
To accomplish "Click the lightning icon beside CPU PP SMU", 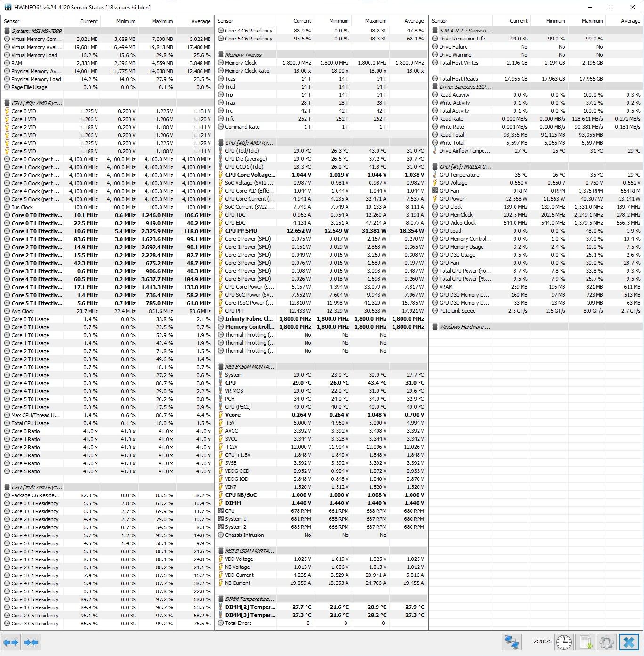I will pyautogui.click(x=221, y=231).
